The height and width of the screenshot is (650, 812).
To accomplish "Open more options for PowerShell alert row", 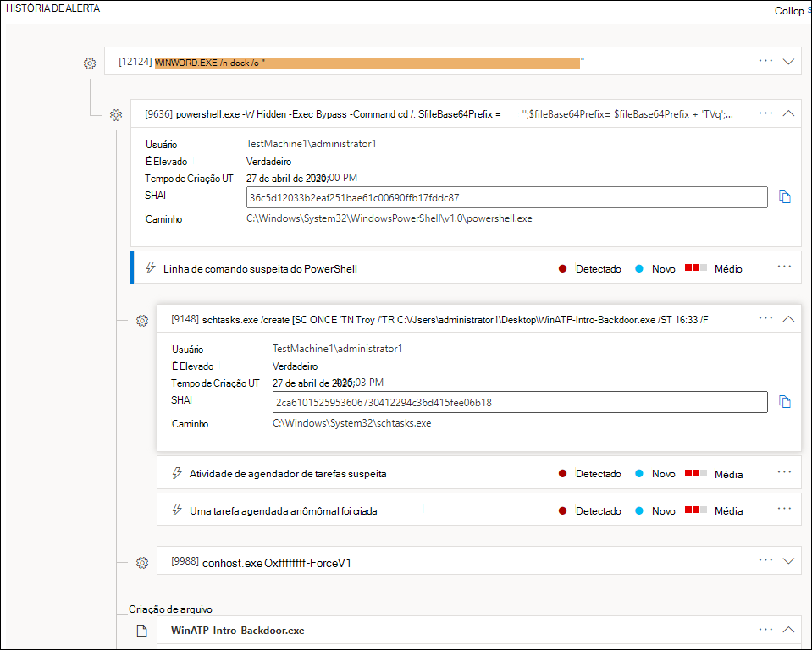I will [x=785, y=267].
